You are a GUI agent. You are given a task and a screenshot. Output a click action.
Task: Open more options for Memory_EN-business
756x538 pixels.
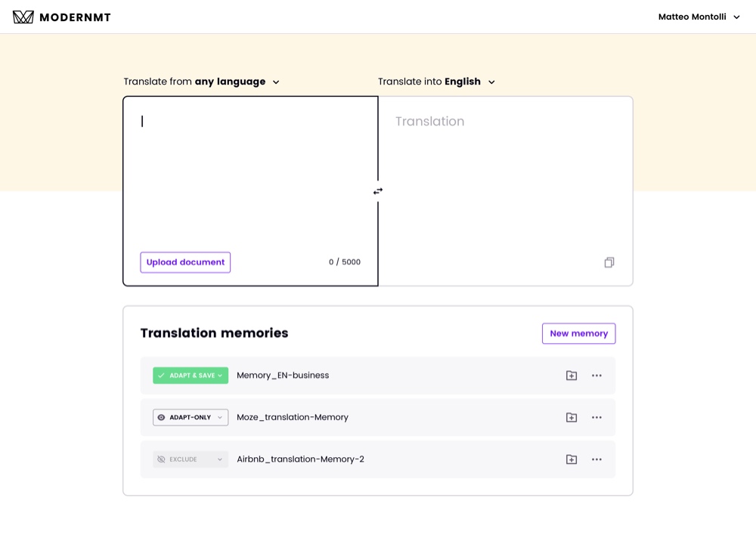click(597, 376)
